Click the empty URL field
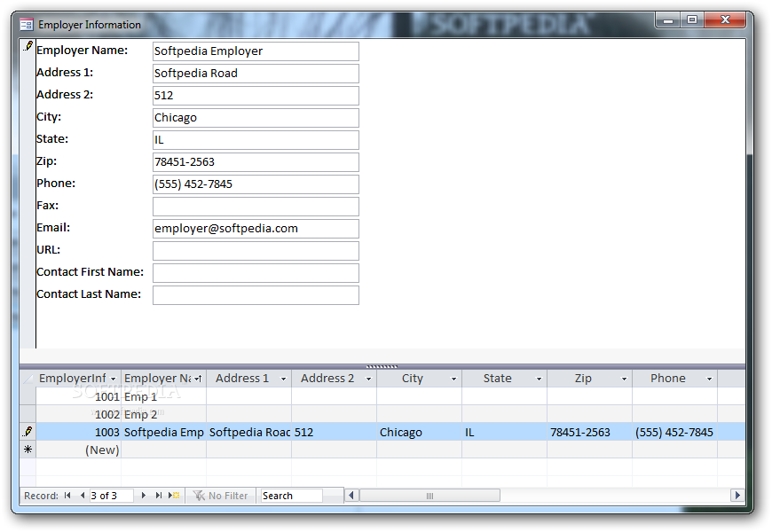 pos(256,251)
